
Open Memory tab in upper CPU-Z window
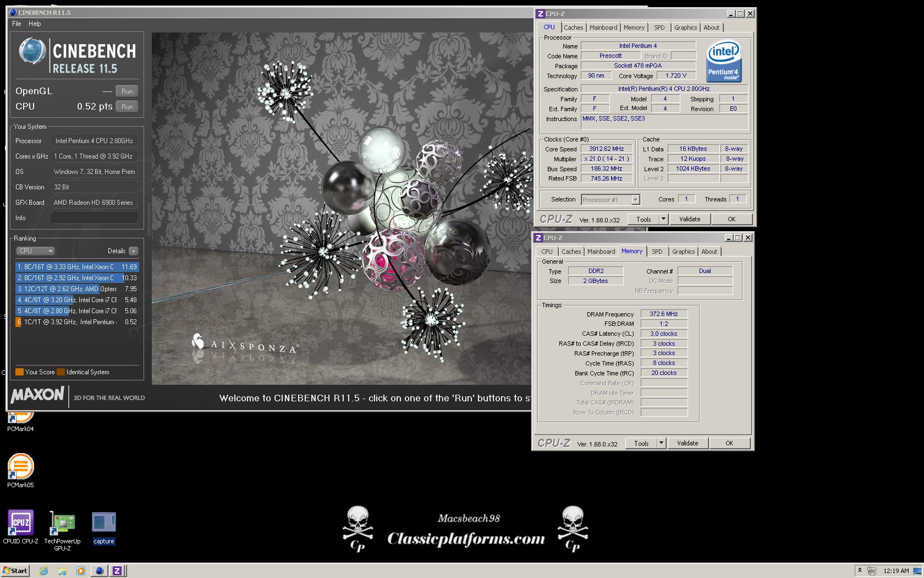(x=634, y=28)
